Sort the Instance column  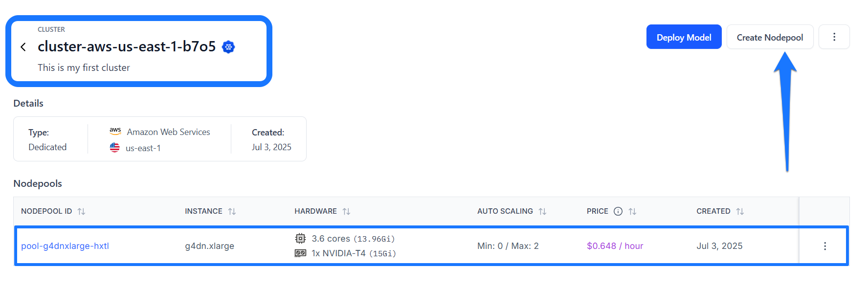click(232, 211)
